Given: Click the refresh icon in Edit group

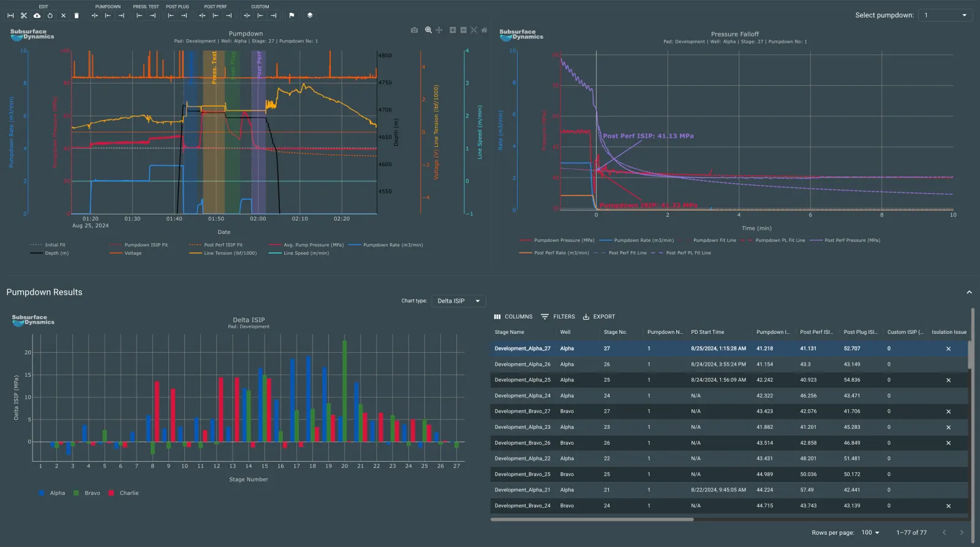Looking at the screenshot, I should point(50,15).
